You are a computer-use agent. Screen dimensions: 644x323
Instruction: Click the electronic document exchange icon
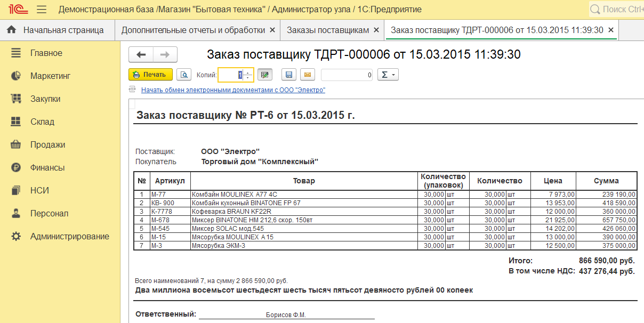pyautogui.click(x=132, y=90)
